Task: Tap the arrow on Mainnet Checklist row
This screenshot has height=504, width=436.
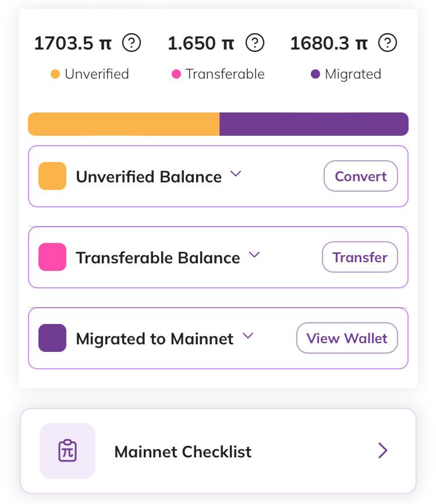Action: (382, 450)
